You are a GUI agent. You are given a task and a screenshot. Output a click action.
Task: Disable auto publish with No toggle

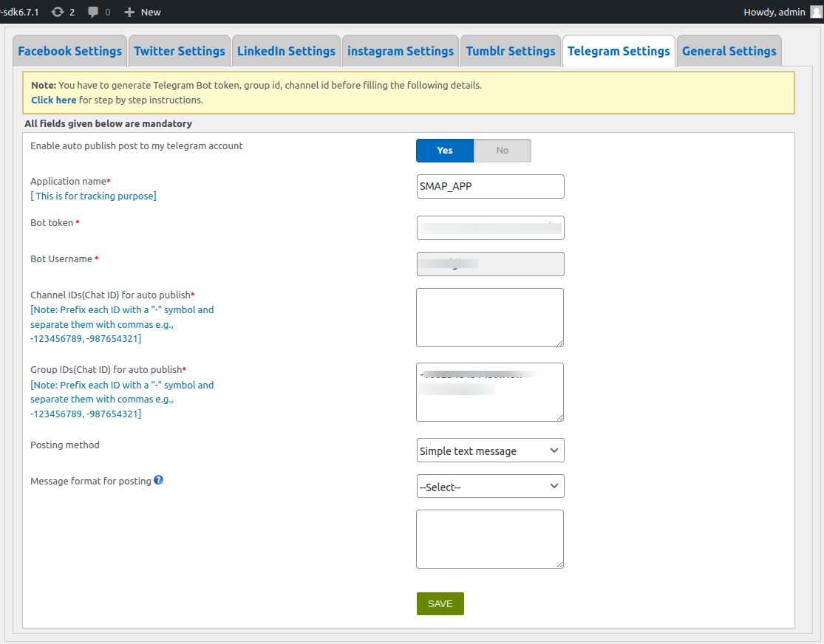(503, 150)
